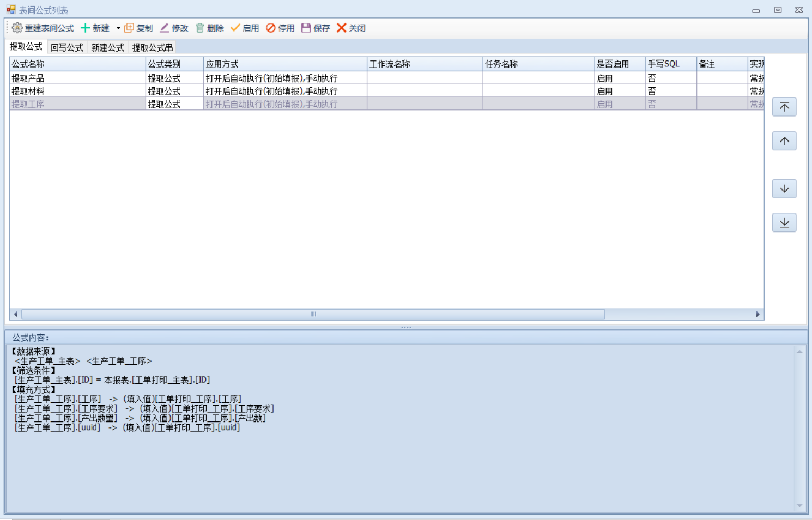The image size is (812, 520).
Task: Switch to the 回写公式 tab
Action: pyautogui.click(x=66, y=47)
